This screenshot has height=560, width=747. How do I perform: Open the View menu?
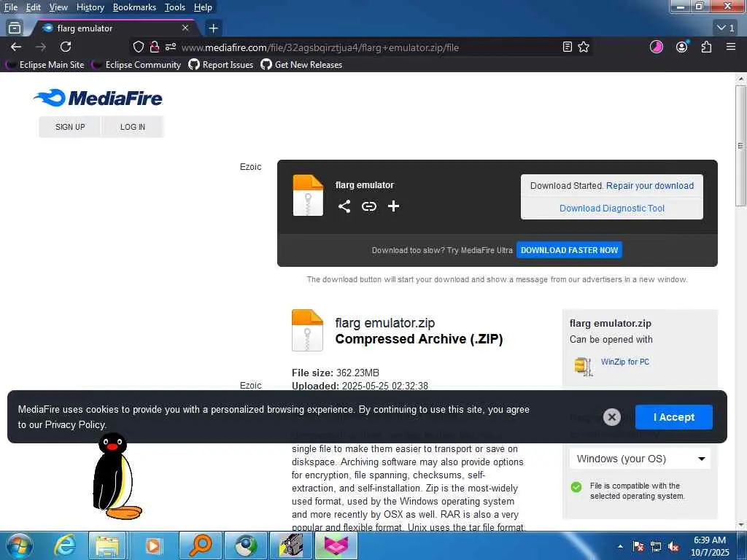coord(58,7)
